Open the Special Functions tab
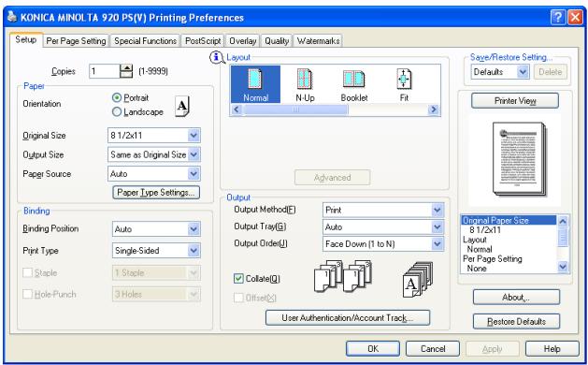 click(146, 41)
